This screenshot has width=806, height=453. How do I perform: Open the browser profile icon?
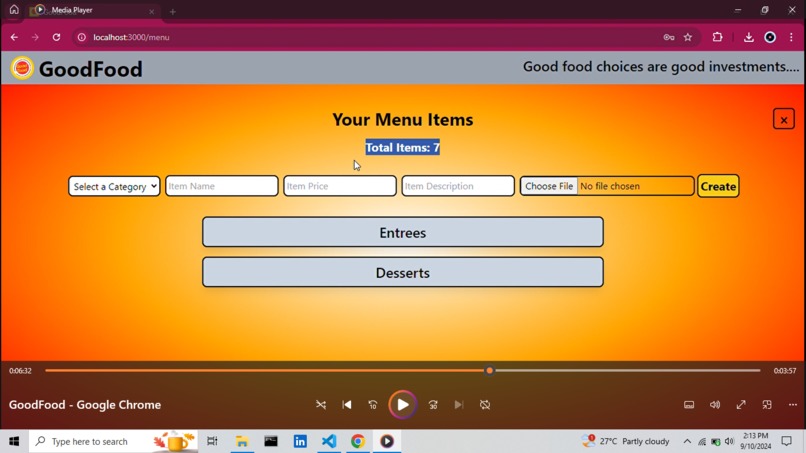pos(770,37)
